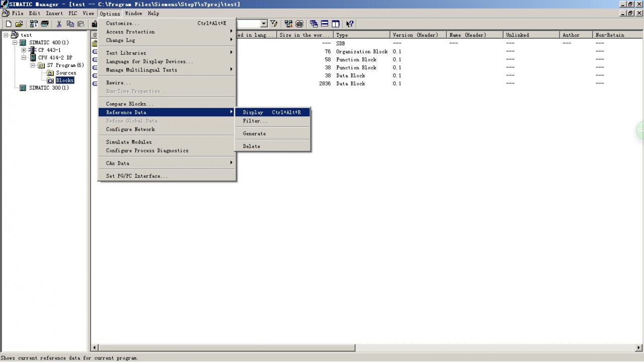Select Filter... in Reference Data submenu
Viewport: 644px width, 362px height.
click(x=273, y=121)
